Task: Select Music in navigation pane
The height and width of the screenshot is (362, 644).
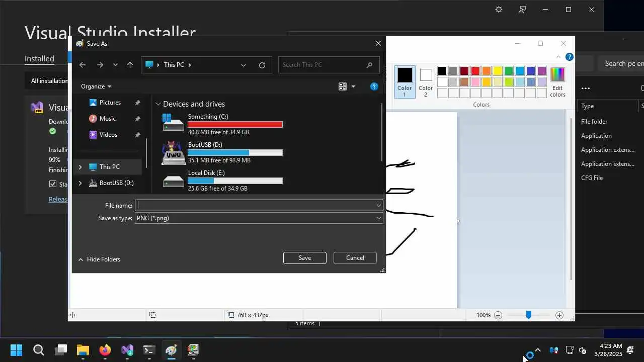Action: [x=107, y=119]
